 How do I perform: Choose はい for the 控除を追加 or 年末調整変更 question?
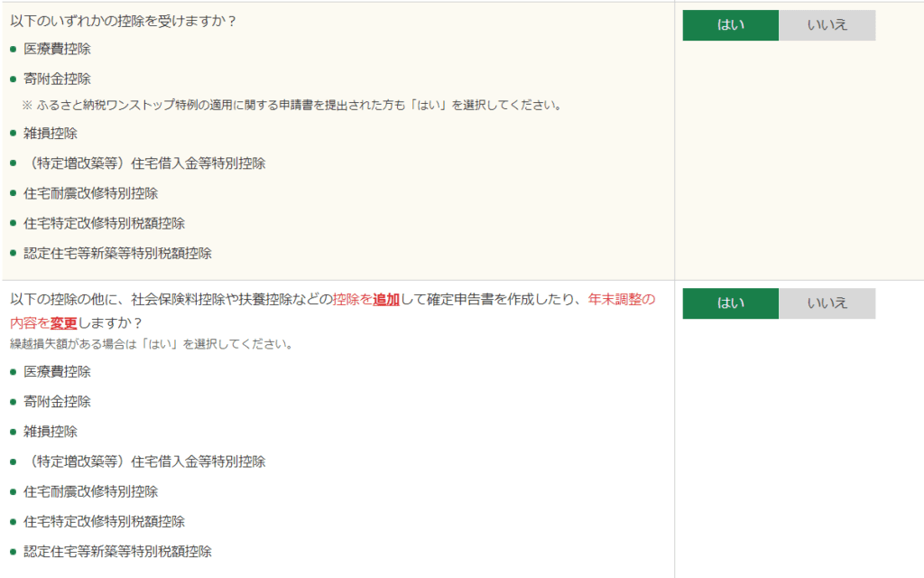pos(731,303)
